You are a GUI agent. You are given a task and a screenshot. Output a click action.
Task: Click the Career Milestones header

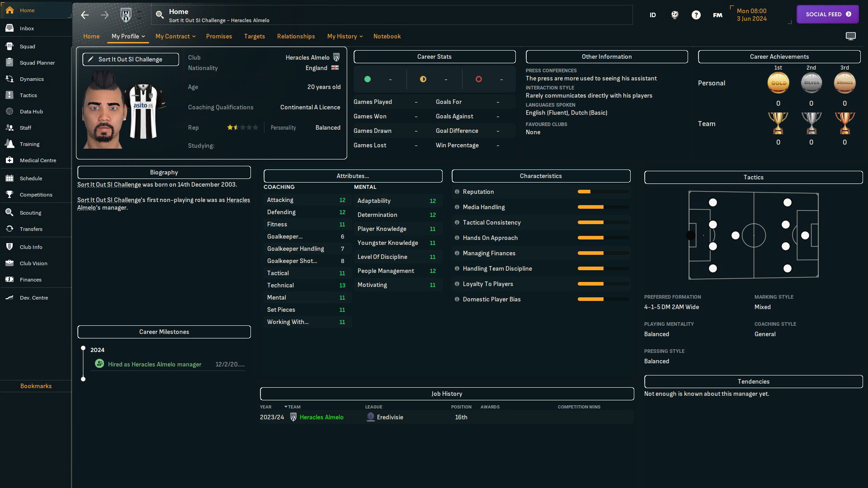[164, 332]
